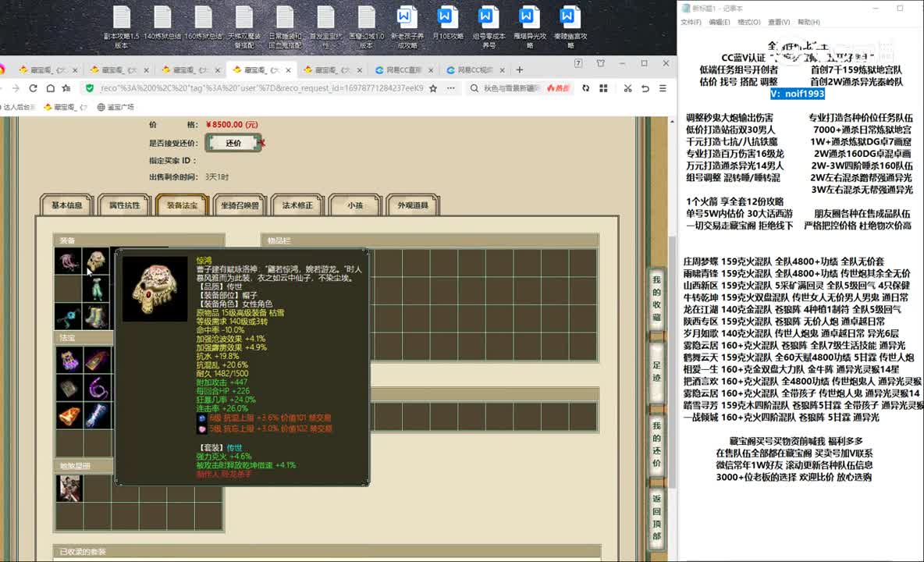Select the boots equipment item
Screen dimensions: 924x562
[97, 316]
